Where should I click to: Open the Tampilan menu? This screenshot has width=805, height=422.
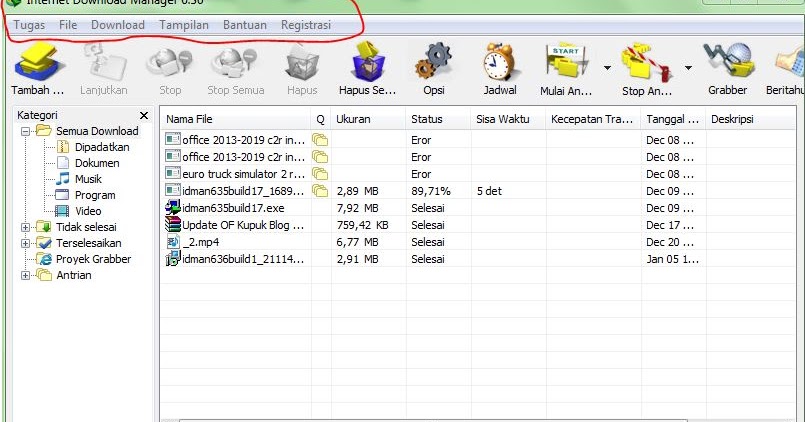(184, 25)
